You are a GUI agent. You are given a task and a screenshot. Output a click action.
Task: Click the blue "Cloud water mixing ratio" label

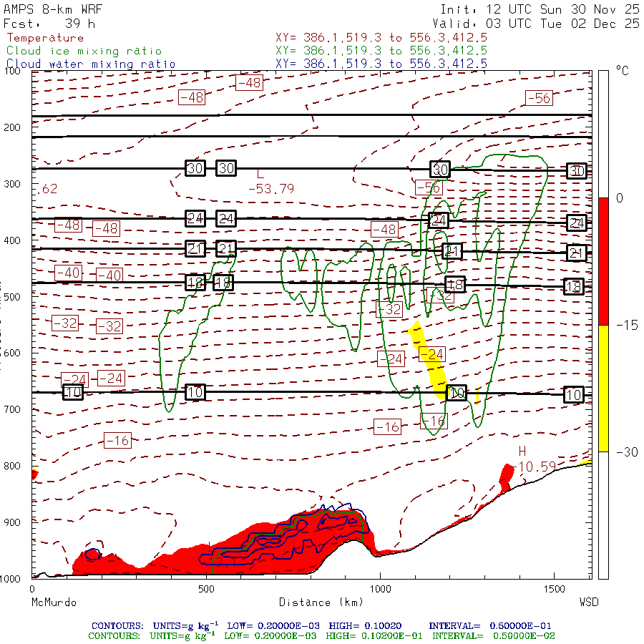point(91,64)
